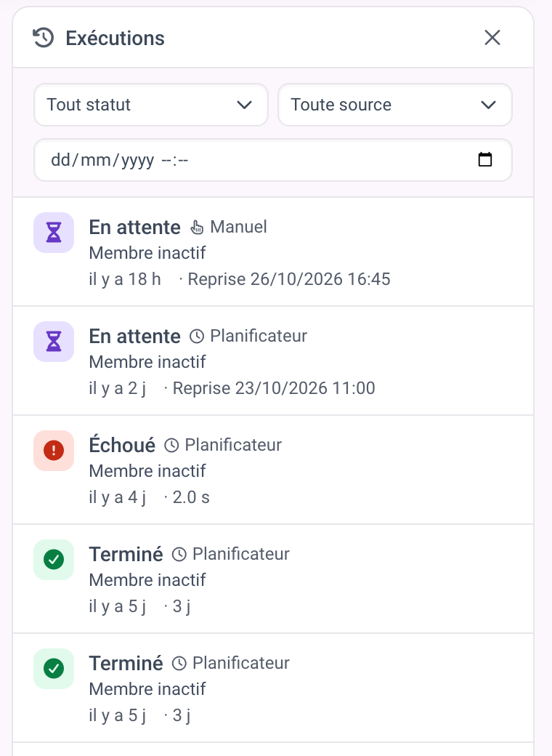Viewport: 552px width, 756px height.
Task: Select the Échoué execution title
Action: (x=122, y=445)
